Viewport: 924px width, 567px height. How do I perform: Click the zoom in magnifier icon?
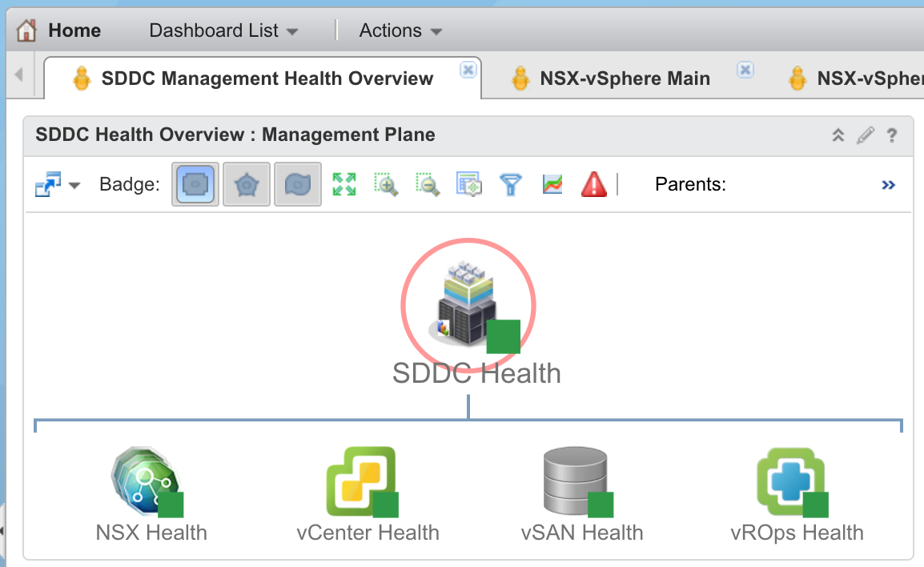coord(386,185)
